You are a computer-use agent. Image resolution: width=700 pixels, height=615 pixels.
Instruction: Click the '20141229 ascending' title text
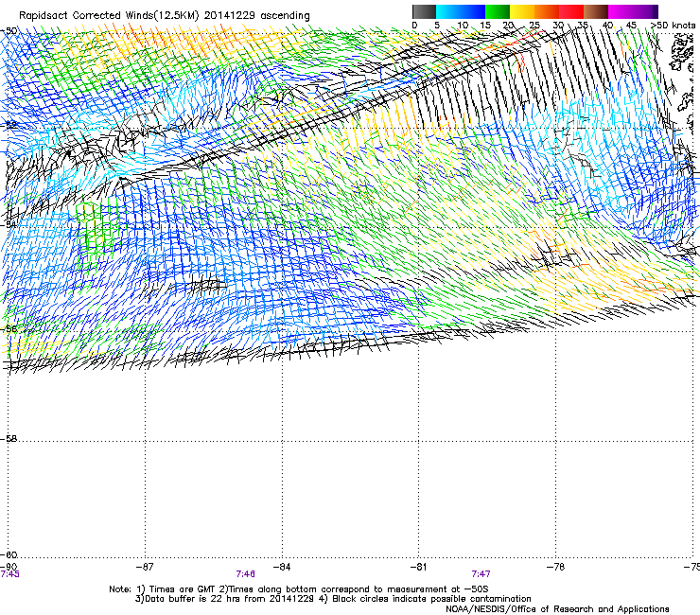[256, 16]
